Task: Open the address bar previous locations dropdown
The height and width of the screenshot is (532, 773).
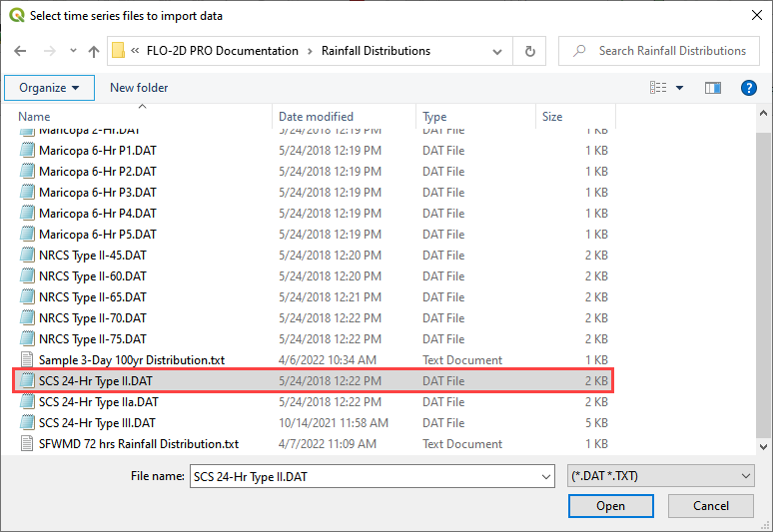Action: pos(499,51)
